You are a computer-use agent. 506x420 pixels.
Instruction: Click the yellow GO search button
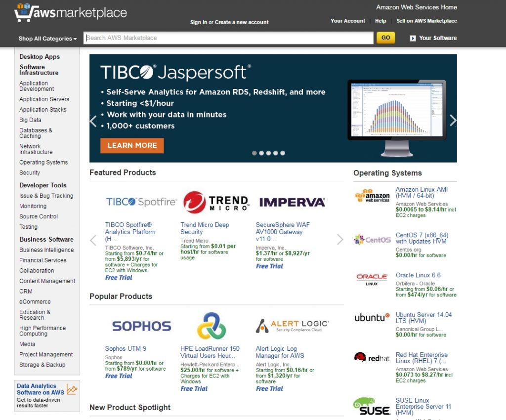point(385,38)
